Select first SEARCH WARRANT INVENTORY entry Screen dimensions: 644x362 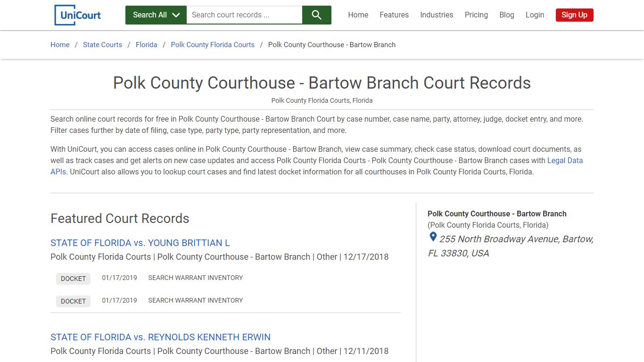pos(196,278)
